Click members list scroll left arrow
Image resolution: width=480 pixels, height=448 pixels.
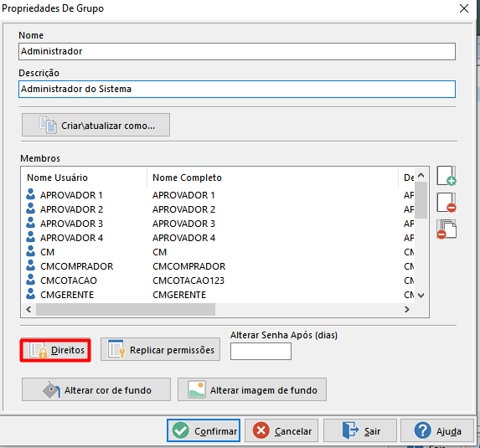pyautogui.click(x=28, y=309)
